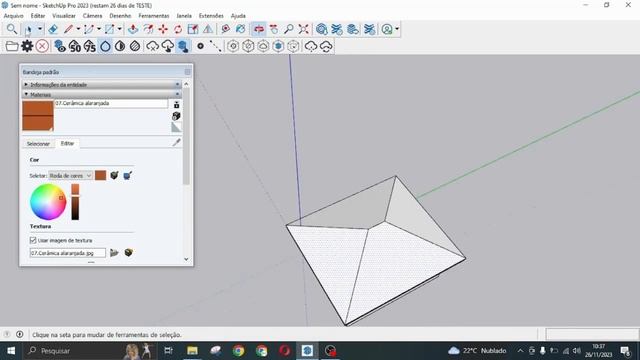Open the Ferramentas menu
The image size is (640, 360).
[x=153, y=16]
